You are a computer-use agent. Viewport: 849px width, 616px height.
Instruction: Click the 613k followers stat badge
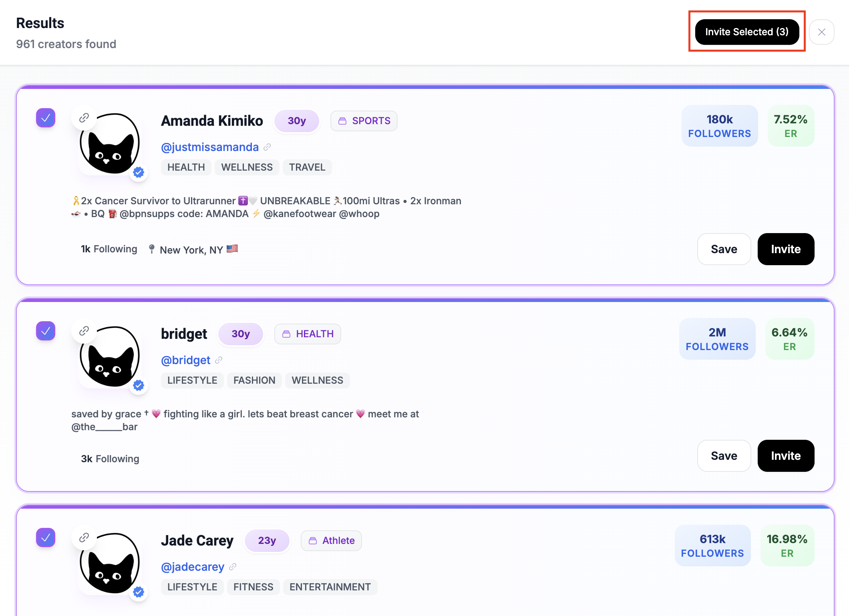pos(712,546)
